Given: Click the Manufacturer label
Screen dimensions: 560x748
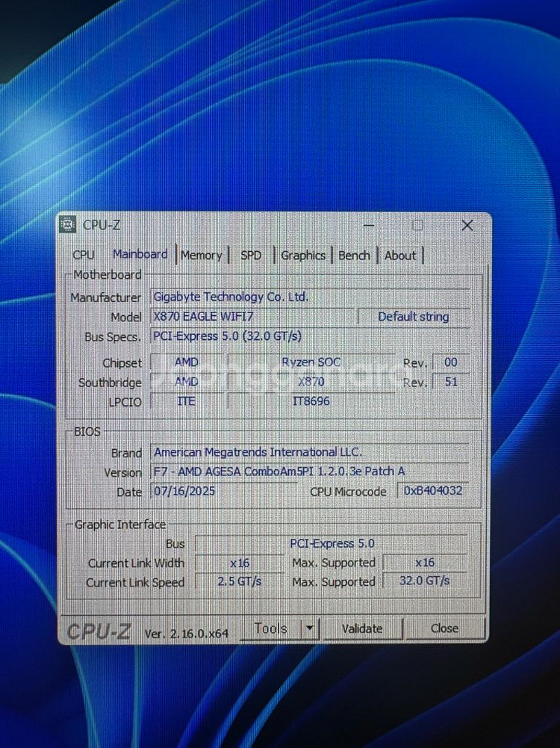Looking at the screenshot, I should [105, 297].
